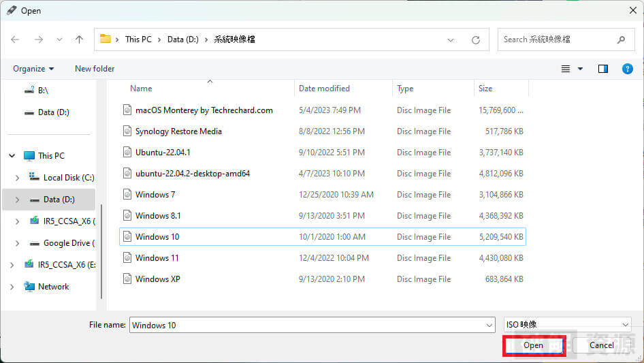Click the Synology Restore Media disc icon
Viewport: 644px width, 363px height.
tap(127, 131)
